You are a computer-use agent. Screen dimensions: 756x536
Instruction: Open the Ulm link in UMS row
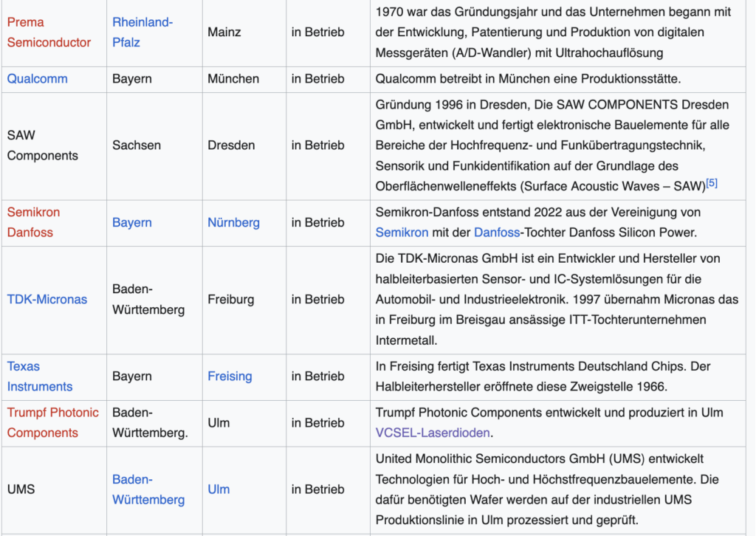[x=219, y=489]
